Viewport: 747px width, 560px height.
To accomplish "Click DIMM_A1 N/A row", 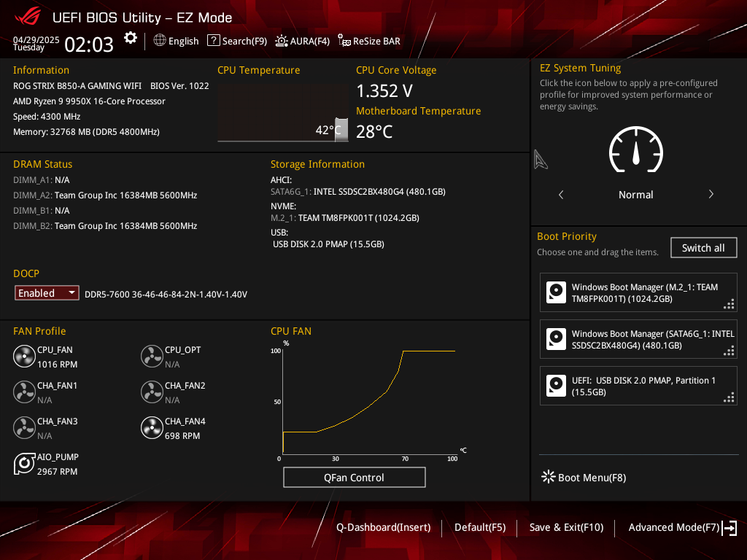I will pos(42,180).
